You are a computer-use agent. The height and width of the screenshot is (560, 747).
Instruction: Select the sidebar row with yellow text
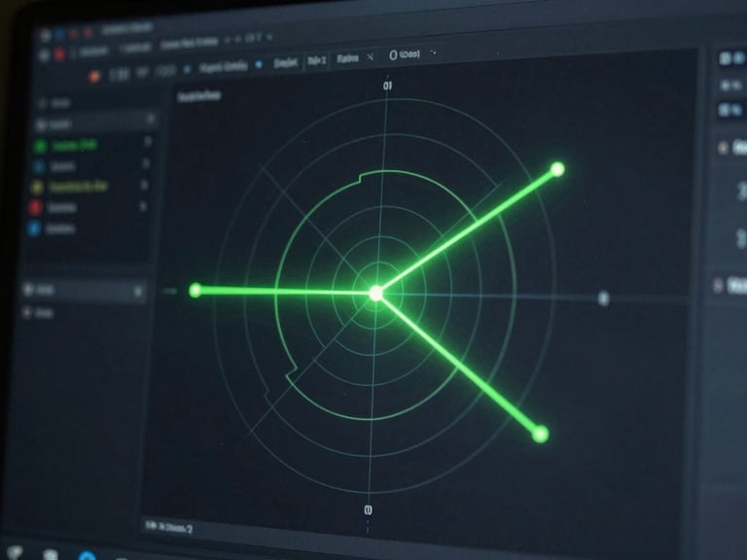pyautogui.click(x=89, y=187)
